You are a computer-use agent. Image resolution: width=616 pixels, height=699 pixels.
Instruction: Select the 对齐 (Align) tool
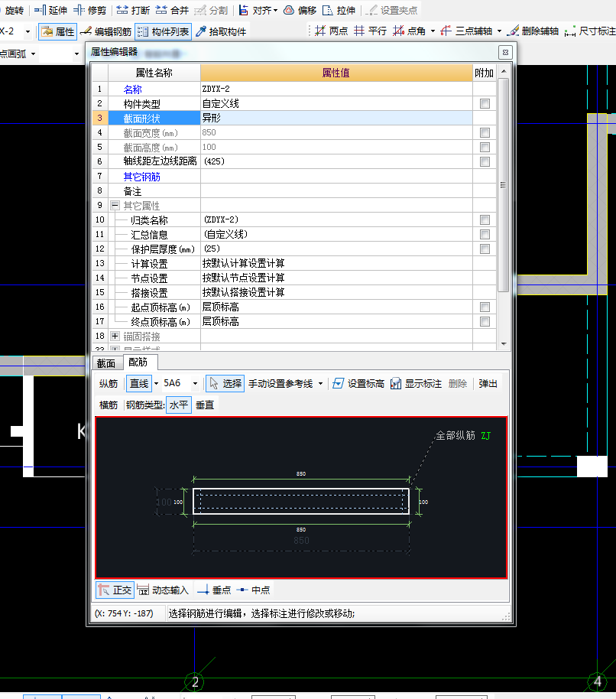(x=255, y=10)
